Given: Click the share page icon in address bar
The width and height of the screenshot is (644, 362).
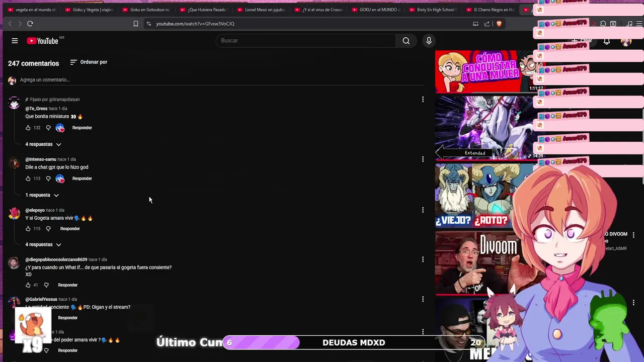Looking at the screenshot, I should pos(487,24).
